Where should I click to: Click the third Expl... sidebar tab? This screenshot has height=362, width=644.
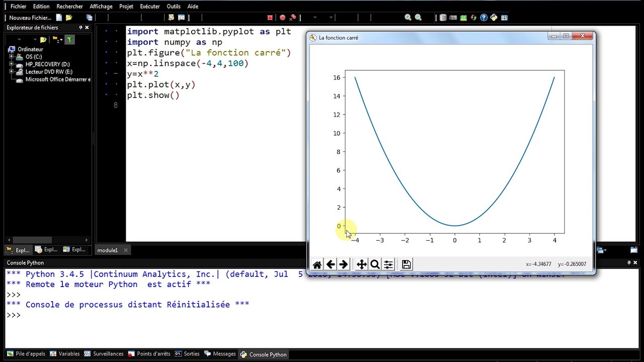pyautogui.click(x=74, y=249)
